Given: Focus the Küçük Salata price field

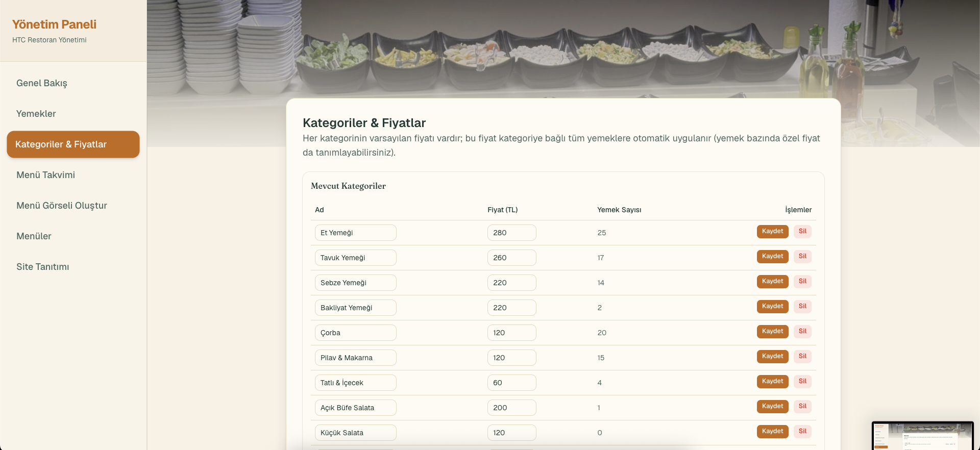Looking at the screenshot, I should (x=512, y=433).
